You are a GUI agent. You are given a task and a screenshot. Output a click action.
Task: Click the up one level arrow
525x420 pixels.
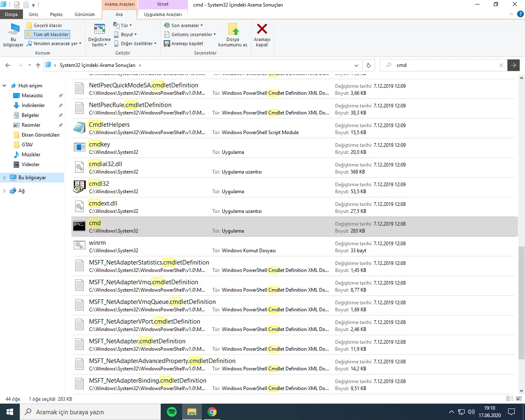click(38, 65)
